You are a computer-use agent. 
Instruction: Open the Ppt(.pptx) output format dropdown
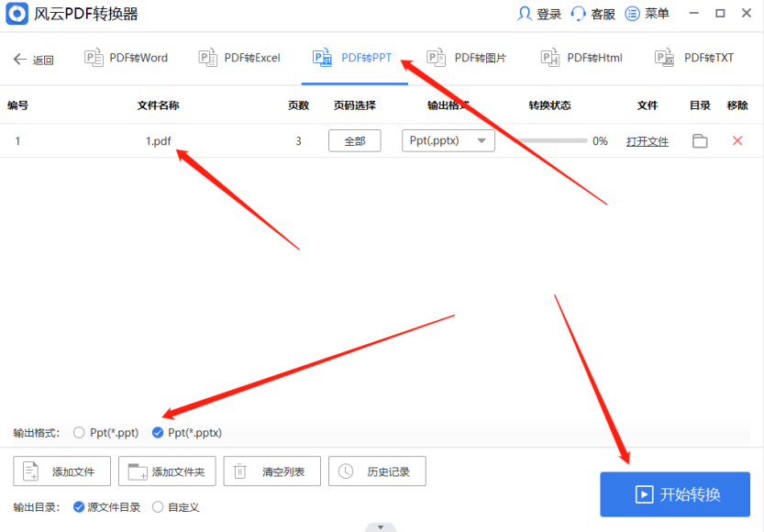tap(448, 140)
